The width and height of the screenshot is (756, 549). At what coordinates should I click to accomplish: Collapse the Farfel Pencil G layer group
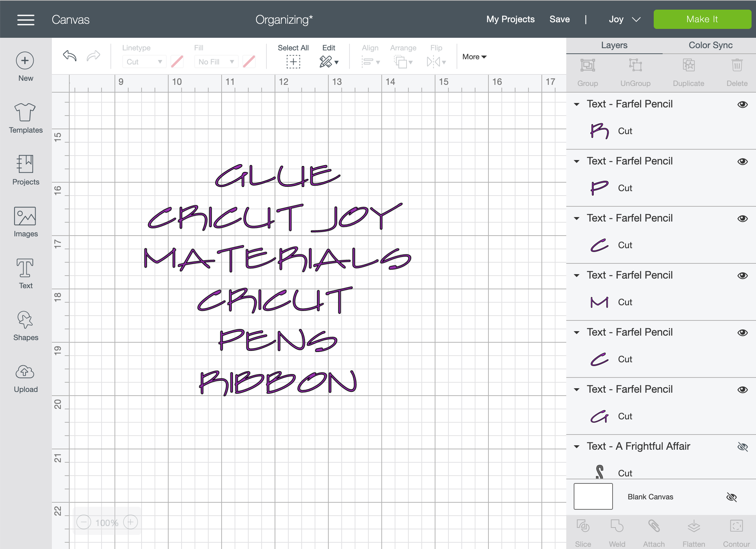(x=577, y=390)
